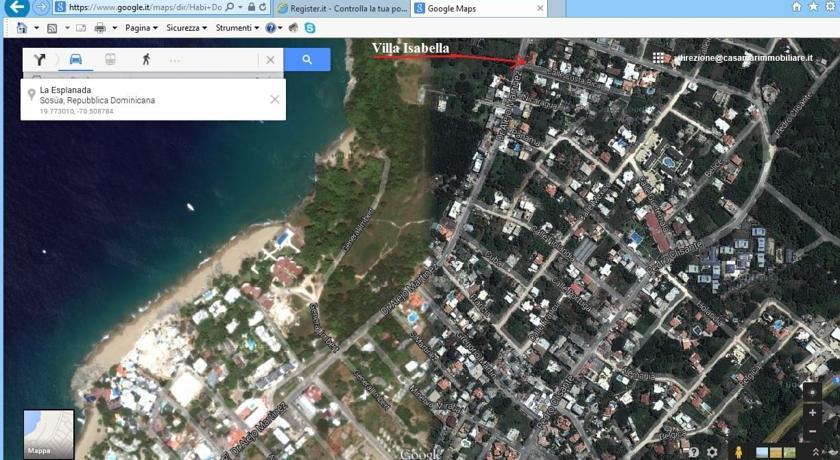This screenshot has height=460, width=840.
Task: Close the directions panel with X
Action: [x=270, y=60]
